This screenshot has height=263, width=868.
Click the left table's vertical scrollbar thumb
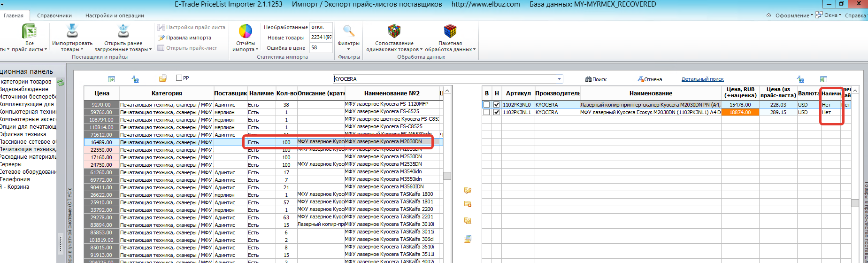(x=447, y=176)
